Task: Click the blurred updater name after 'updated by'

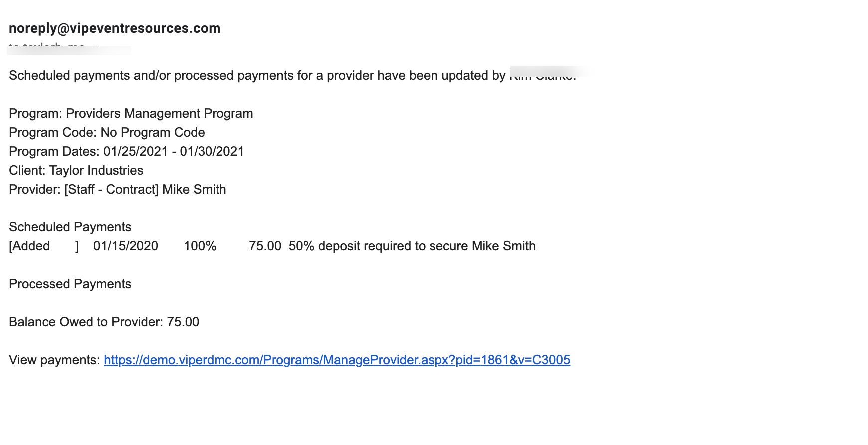Action: pyautogui.click(x=543, y=75)
